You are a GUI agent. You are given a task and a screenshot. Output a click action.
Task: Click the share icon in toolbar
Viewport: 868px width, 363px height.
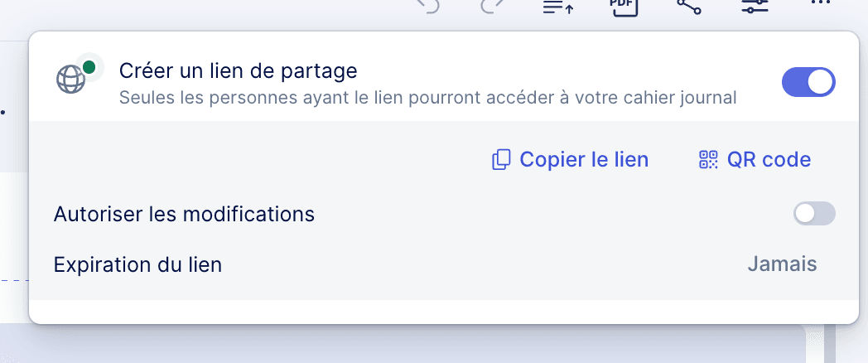[x=689, y=7]
